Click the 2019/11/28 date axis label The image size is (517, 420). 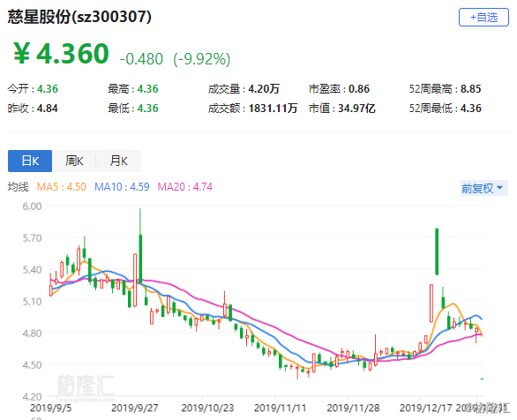point(353,409)
